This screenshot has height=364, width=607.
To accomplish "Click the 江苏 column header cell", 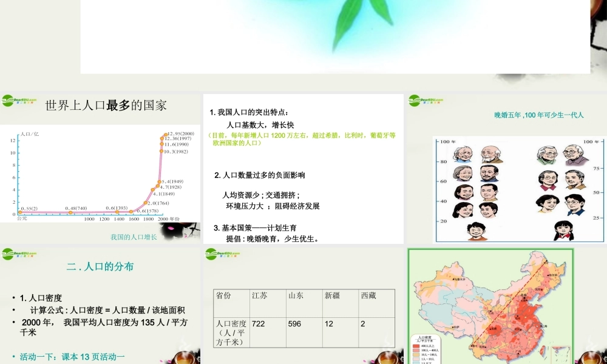I will pyautogui.click(x=268, y=303).
